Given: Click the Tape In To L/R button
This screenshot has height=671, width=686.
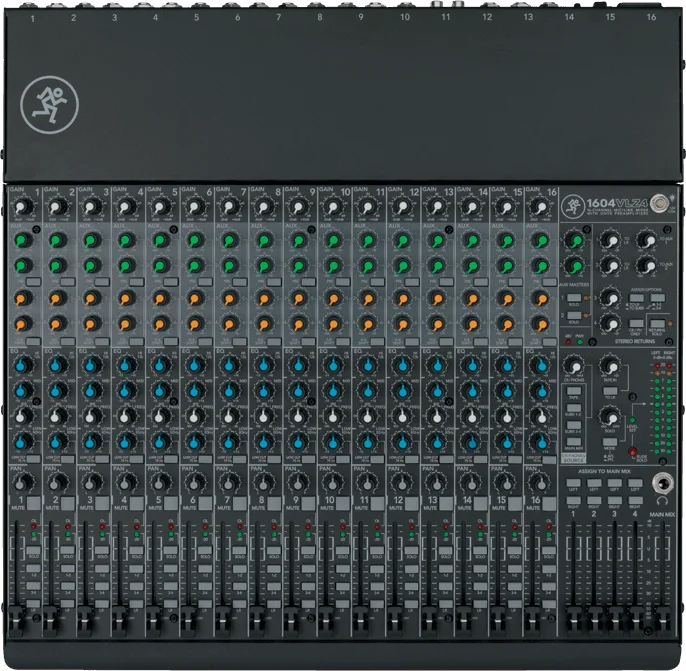Looking at the screenshot, I should pos(610,391).
